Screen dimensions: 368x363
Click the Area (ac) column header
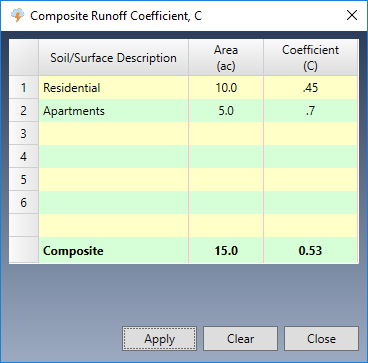(226, 58)
